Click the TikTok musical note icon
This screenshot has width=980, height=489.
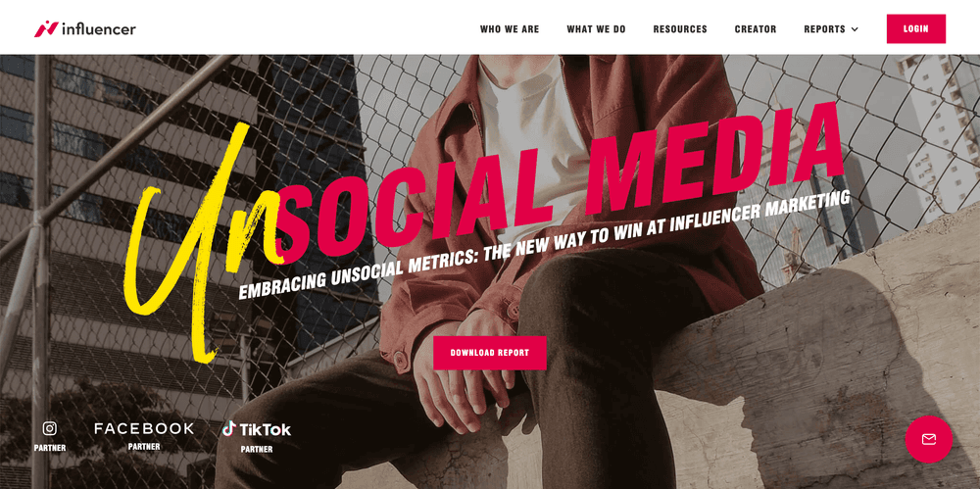click(x=228, y=428)
